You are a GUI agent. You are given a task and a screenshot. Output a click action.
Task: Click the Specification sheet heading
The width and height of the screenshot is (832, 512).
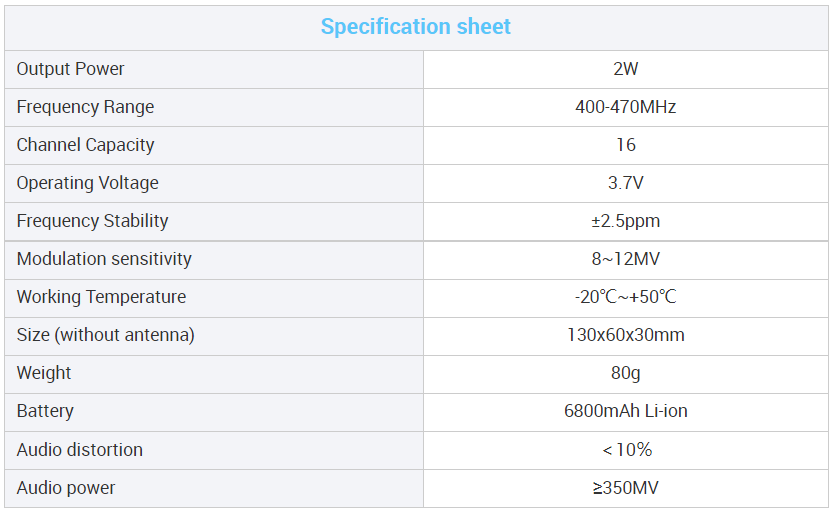(x=415, y=27)
